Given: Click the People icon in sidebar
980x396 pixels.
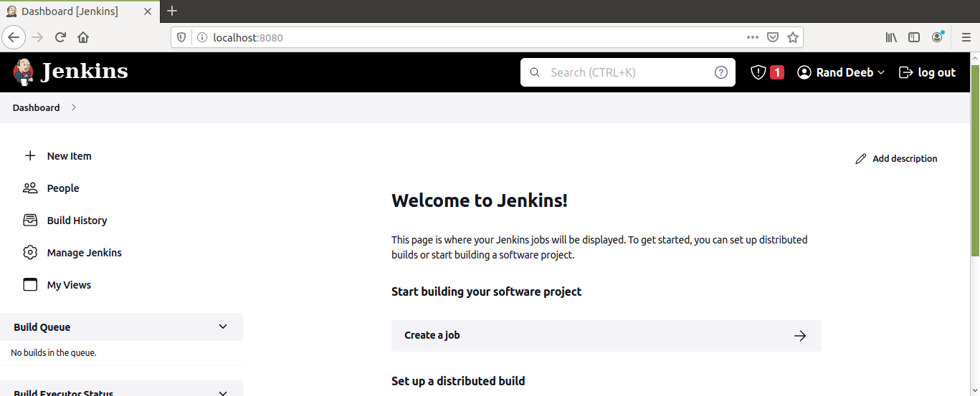Looking at the screenshot, I should tap(30, 188).
